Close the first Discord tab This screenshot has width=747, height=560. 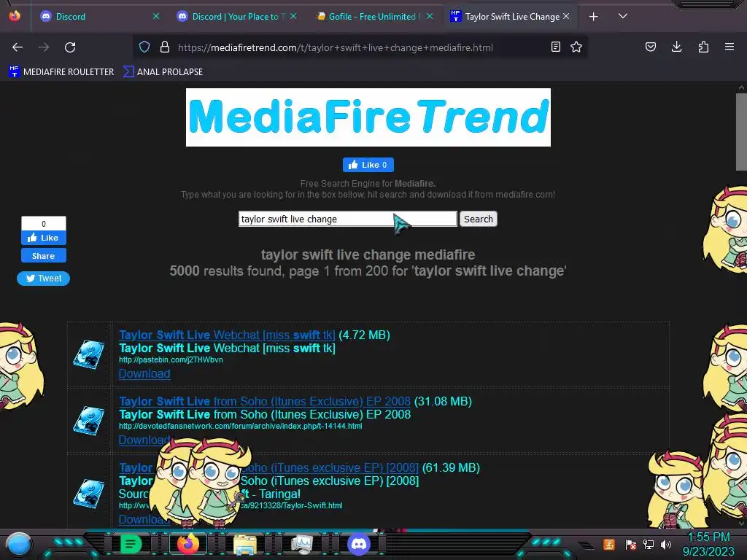156,16
